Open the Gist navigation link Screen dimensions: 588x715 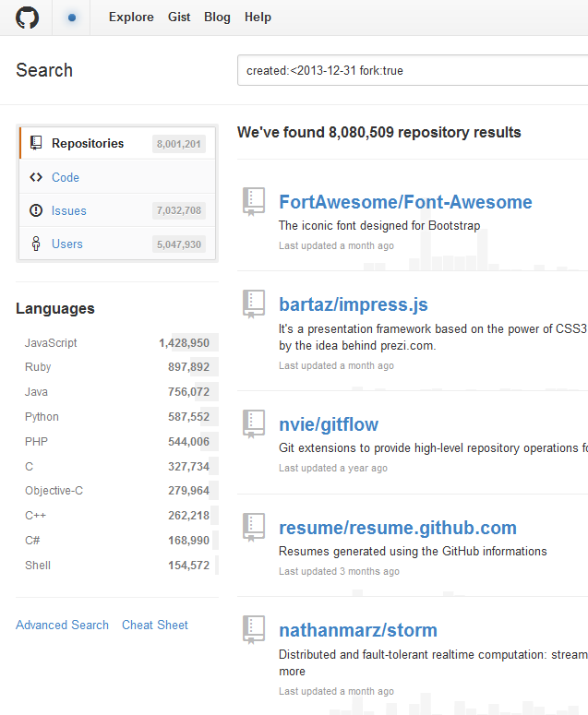tap(179, 18)
